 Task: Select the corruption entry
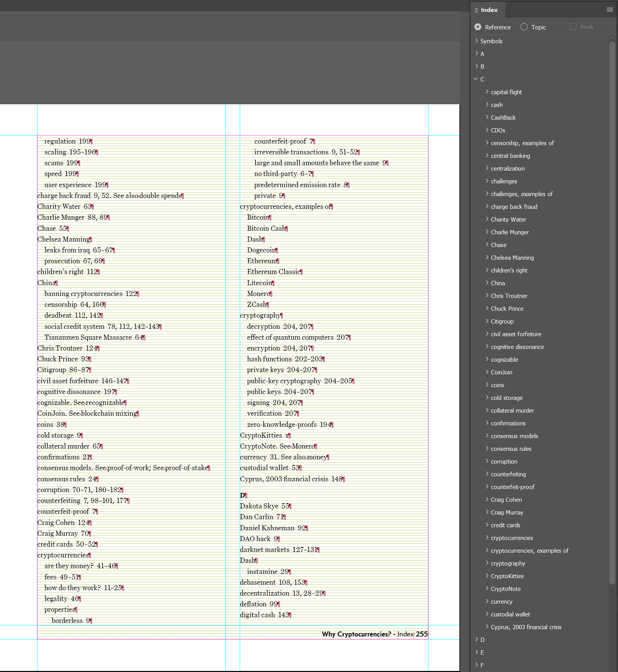504,462
